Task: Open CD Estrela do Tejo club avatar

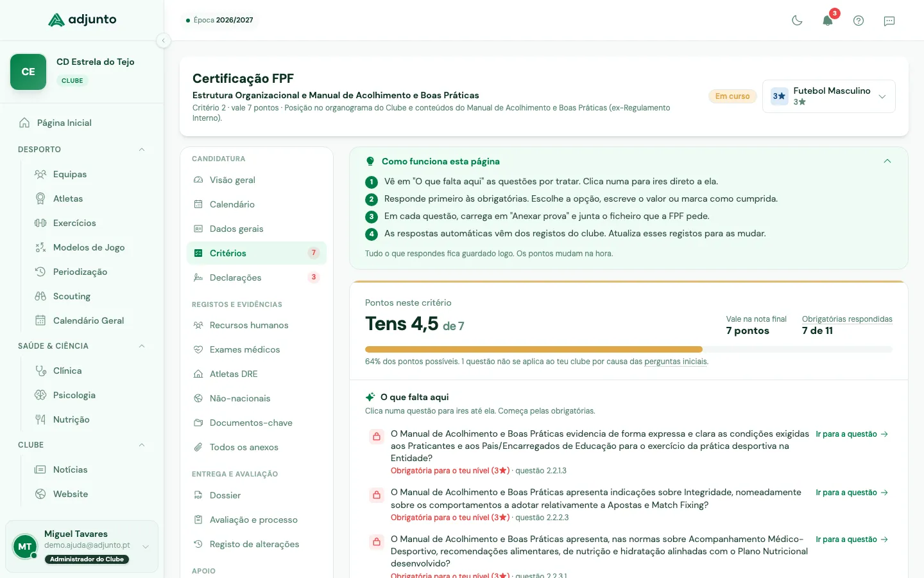Action: (x=28, y=72)
